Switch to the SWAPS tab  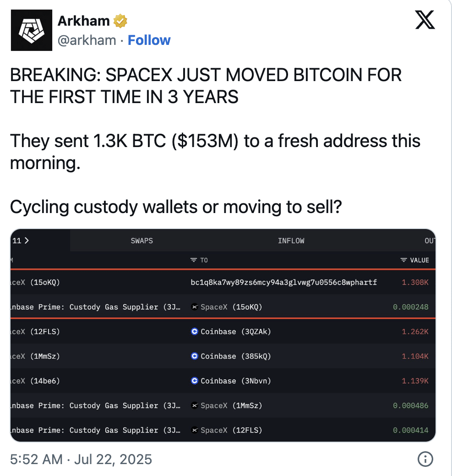[x=142, y=241]
